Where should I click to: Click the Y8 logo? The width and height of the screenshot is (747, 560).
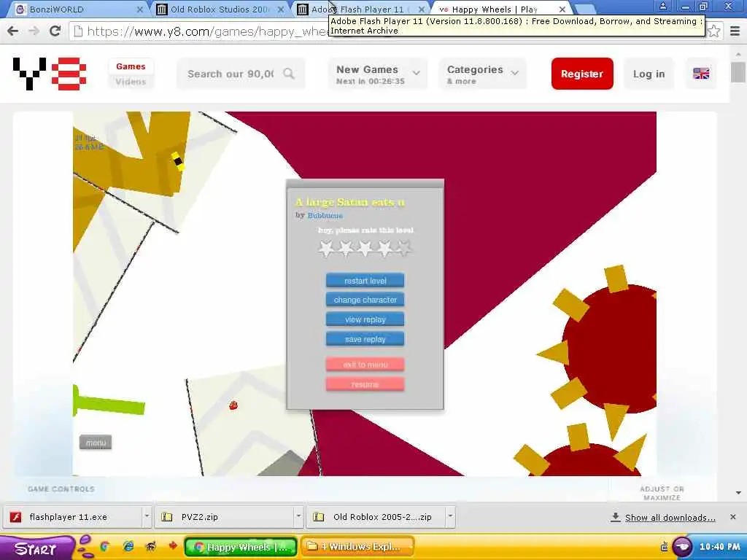click(50, 74)
